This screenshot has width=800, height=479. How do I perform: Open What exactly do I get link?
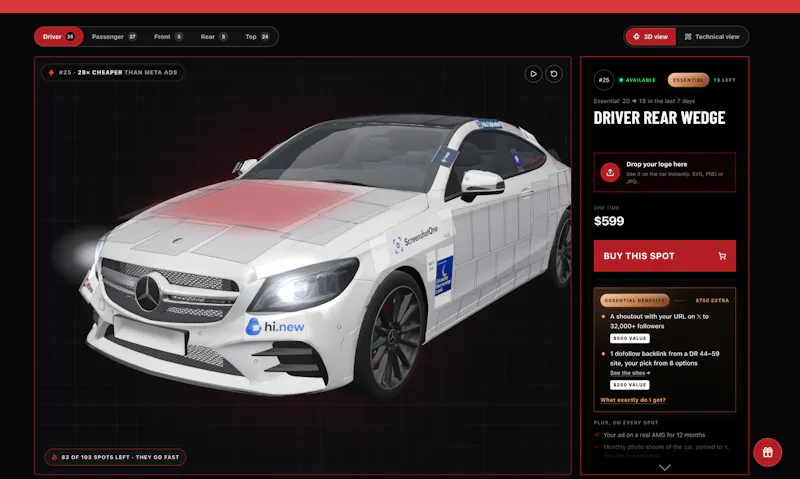click(633, 400)
